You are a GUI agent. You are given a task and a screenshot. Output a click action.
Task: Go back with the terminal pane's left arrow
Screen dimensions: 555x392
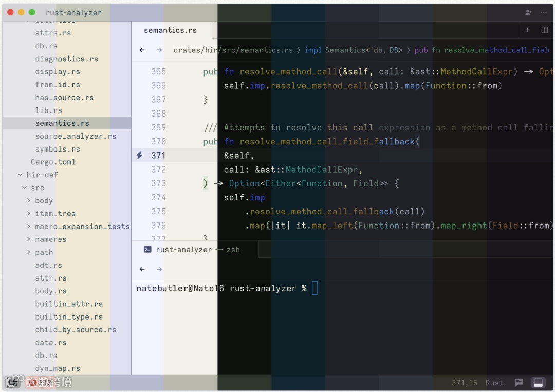click(142, 269)
